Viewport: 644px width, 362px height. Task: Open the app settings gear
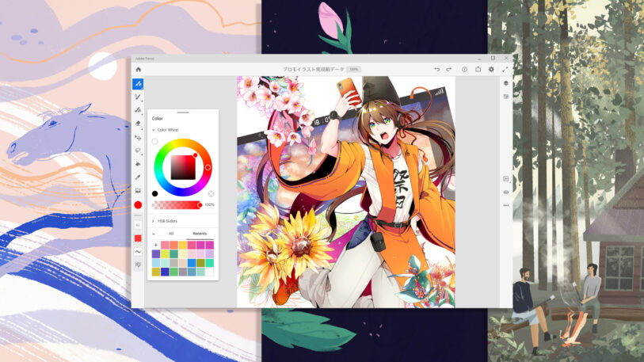(492, 69)
